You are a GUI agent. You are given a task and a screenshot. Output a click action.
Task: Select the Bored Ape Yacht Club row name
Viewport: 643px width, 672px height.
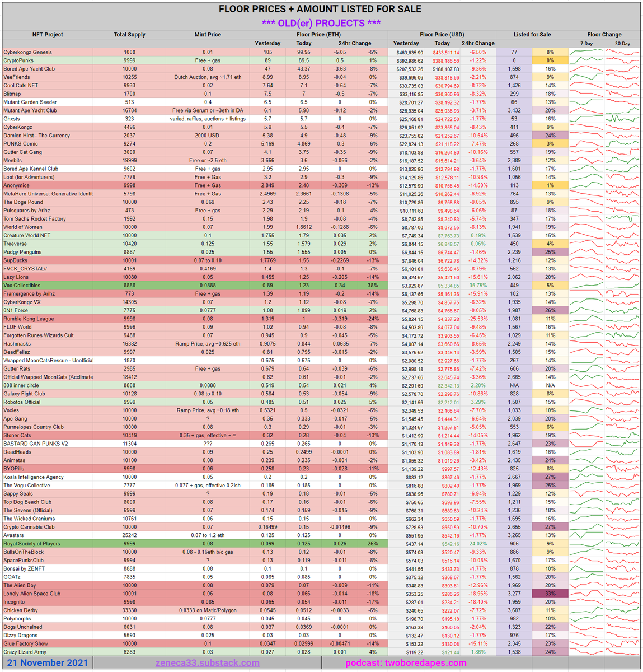[29, 69]
